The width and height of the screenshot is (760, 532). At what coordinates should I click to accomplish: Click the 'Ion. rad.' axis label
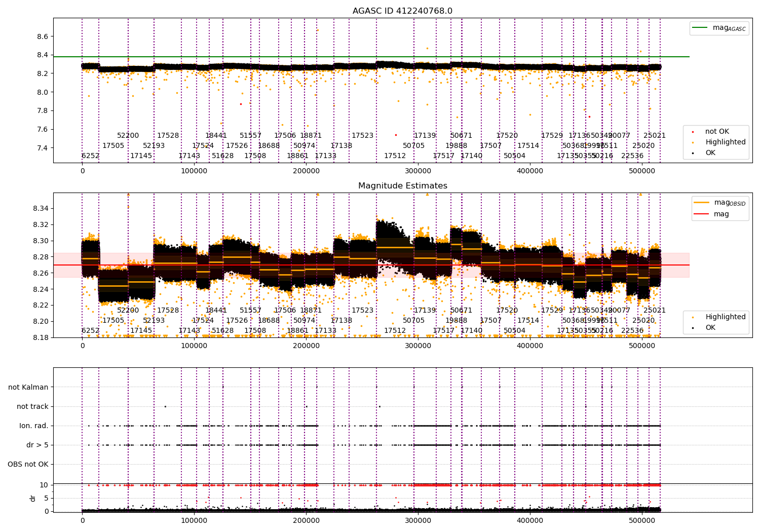[x=34, y=426]
